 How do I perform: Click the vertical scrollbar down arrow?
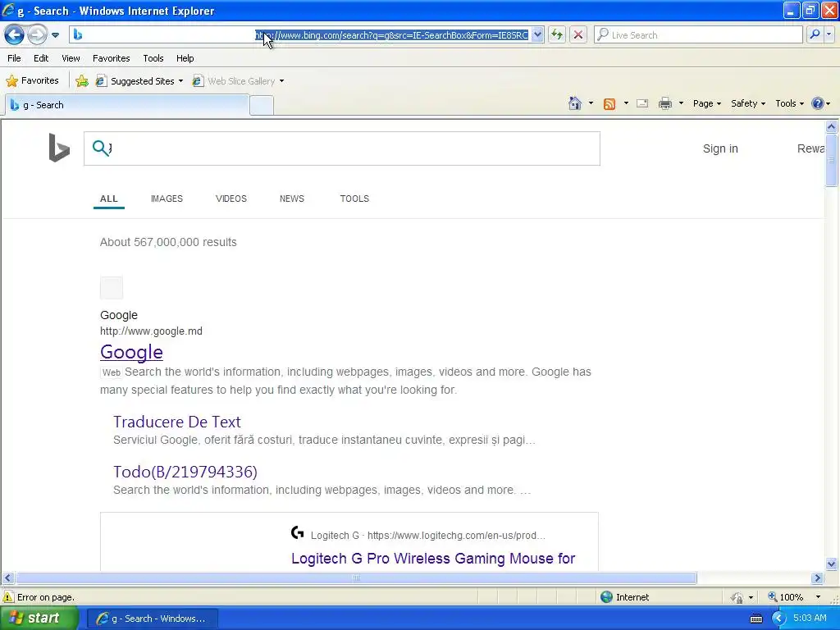(832, 564)
